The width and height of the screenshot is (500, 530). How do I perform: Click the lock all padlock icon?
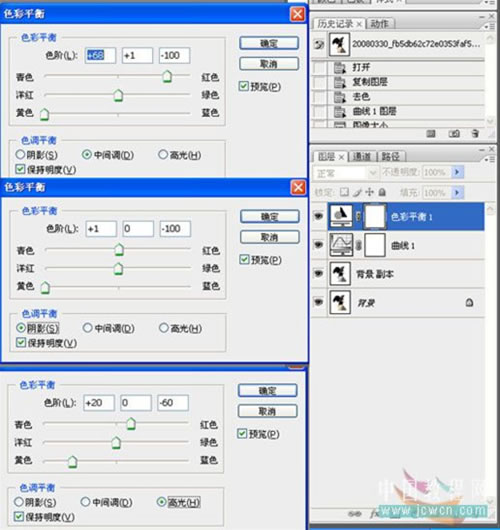(382, 192)
